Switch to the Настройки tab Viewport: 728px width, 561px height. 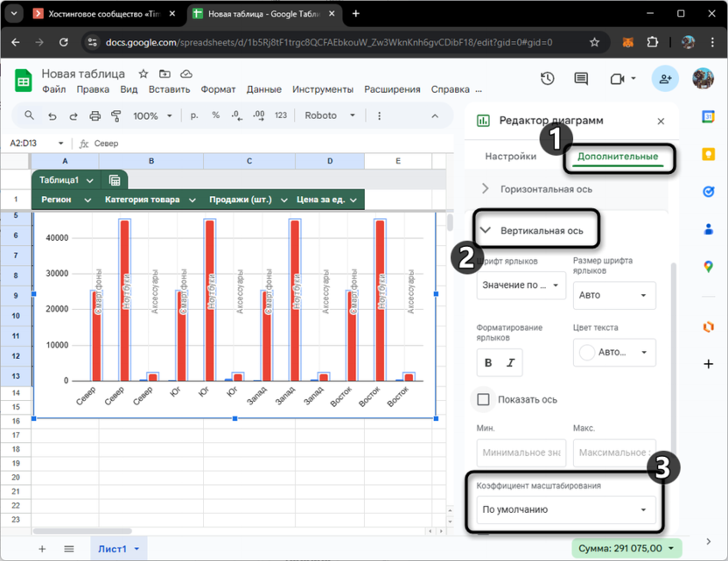(x=510, y=157)
